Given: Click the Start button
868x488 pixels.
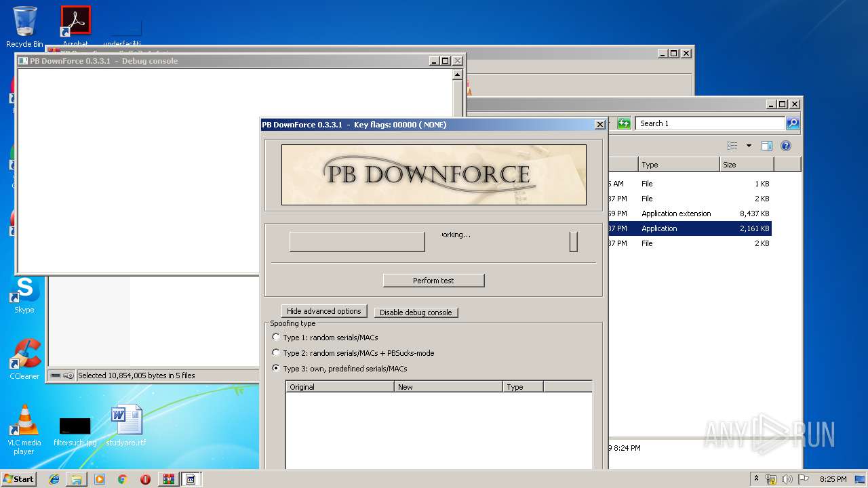Looking at the screenshot, I should click(19, 479).
